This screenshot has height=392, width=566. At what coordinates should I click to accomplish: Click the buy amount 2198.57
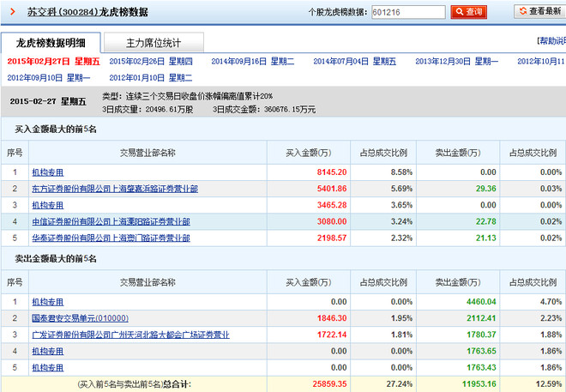(332, 238)
